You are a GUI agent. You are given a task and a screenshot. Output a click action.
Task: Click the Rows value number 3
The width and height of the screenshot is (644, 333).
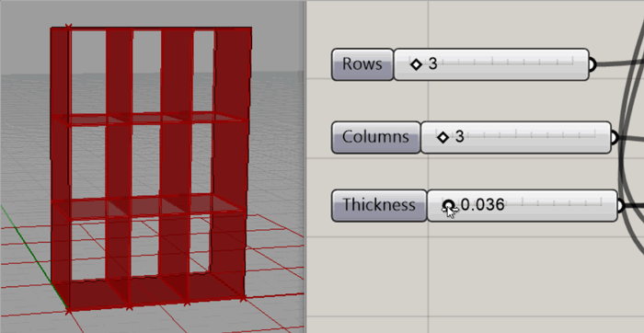click(433, 64)
